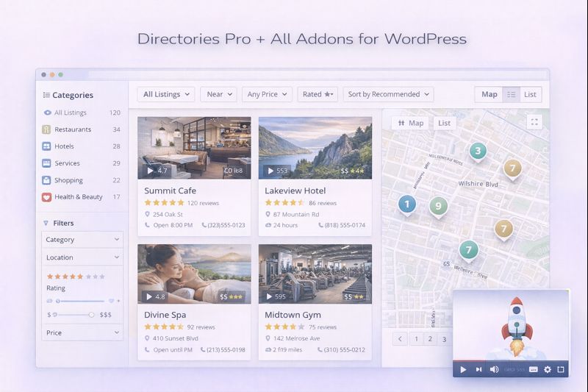Image resolution: width=588 pixels, height=392 pixels.
Task: Play the rocket video
Action: [463, 369]
